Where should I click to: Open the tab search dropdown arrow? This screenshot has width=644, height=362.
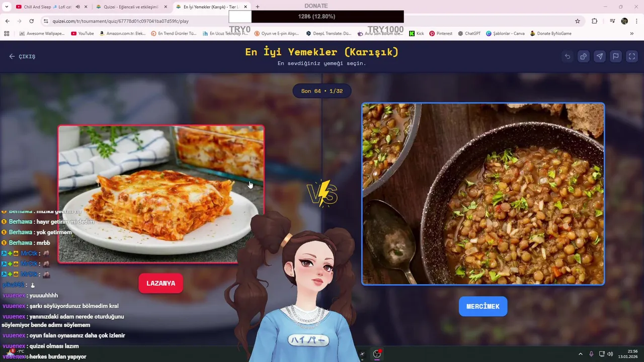point(7,7)
